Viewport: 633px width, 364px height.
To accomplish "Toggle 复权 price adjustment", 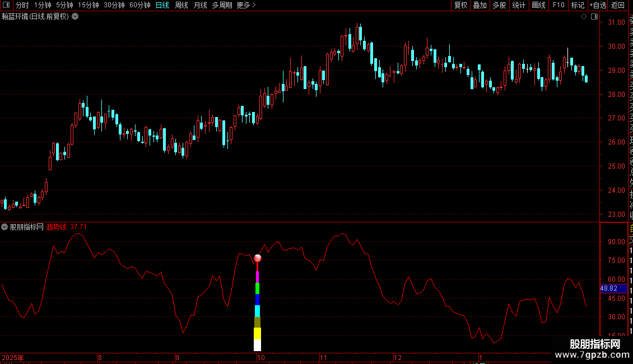I will click(x=460, y=5).
